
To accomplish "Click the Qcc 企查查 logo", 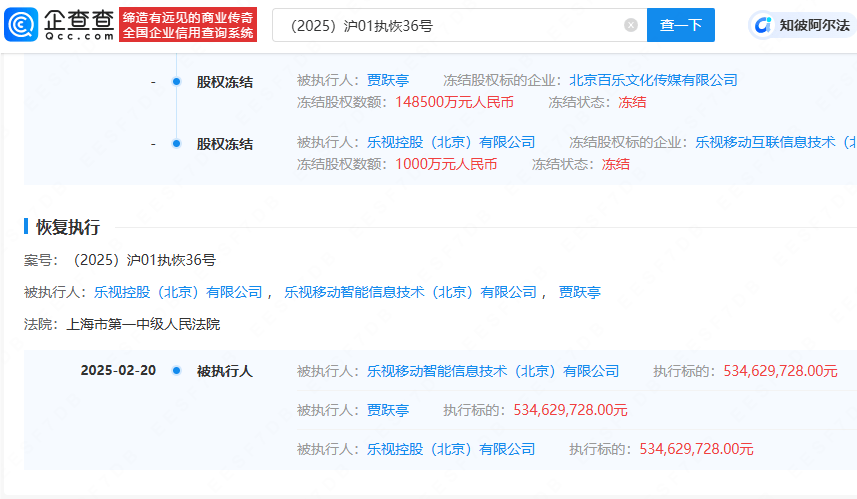I will click(62, 24).
